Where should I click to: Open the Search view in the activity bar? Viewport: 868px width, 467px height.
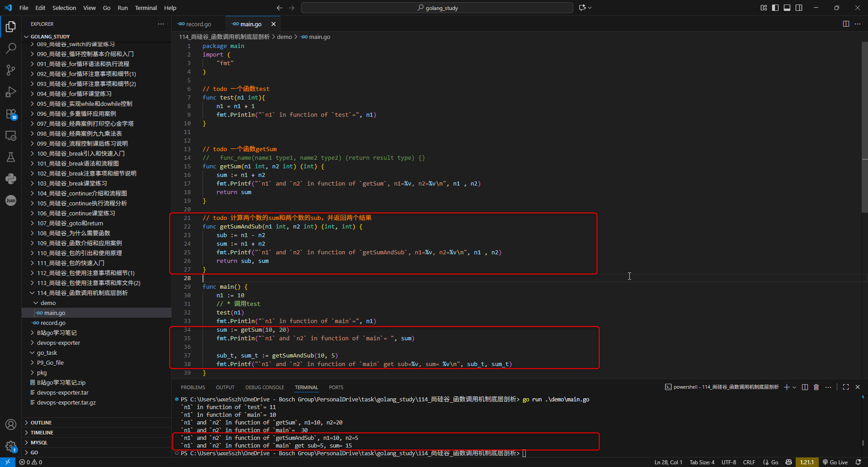[11, 48]
